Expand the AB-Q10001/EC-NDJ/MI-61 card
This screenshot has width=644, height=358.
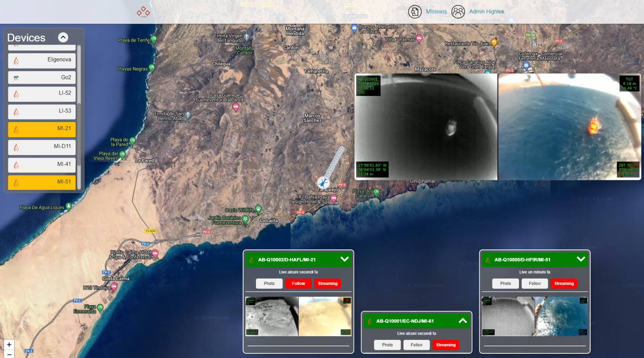462,321
